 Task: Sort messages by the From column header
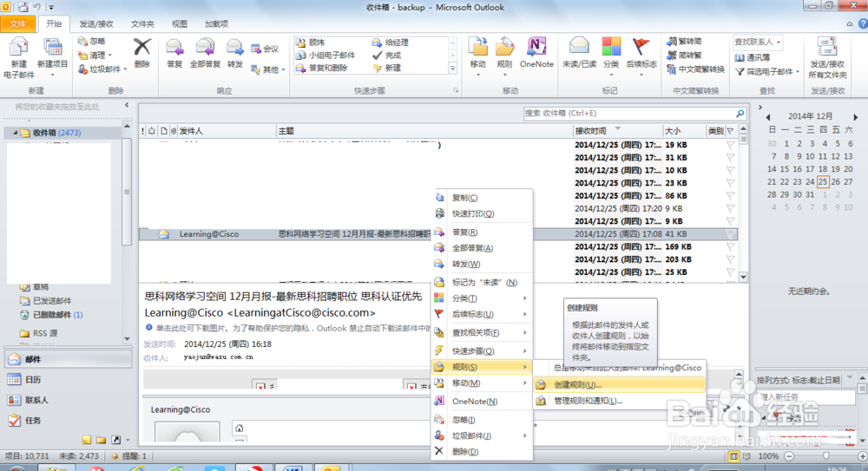pos(226,131)
